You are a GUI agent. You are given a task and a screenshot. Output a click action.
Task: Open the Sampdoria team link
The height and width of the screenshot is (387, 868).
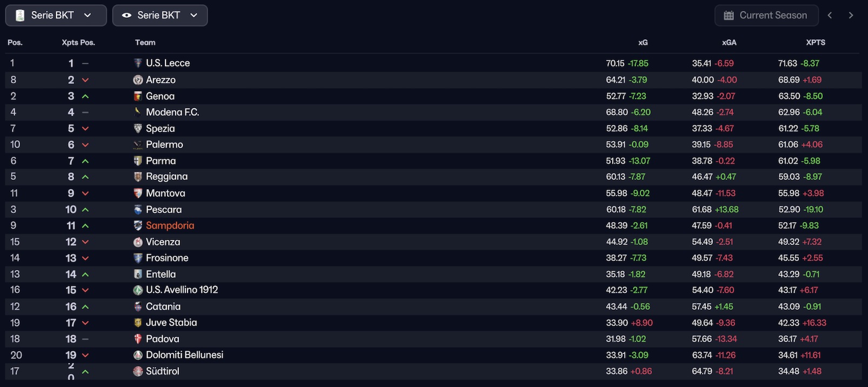click(x=170, y=226)
